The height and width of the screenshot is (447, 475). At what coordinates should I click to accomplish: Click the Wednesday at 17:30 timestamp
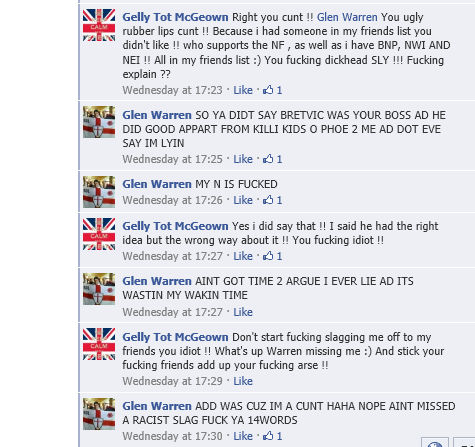[x=172, y=436]
